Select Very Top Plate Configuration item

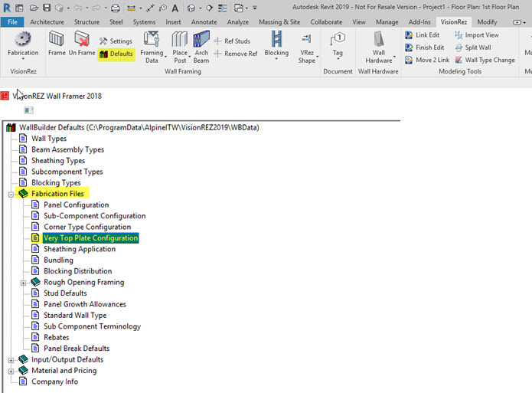pyautogui.click(x=90, y=238)
